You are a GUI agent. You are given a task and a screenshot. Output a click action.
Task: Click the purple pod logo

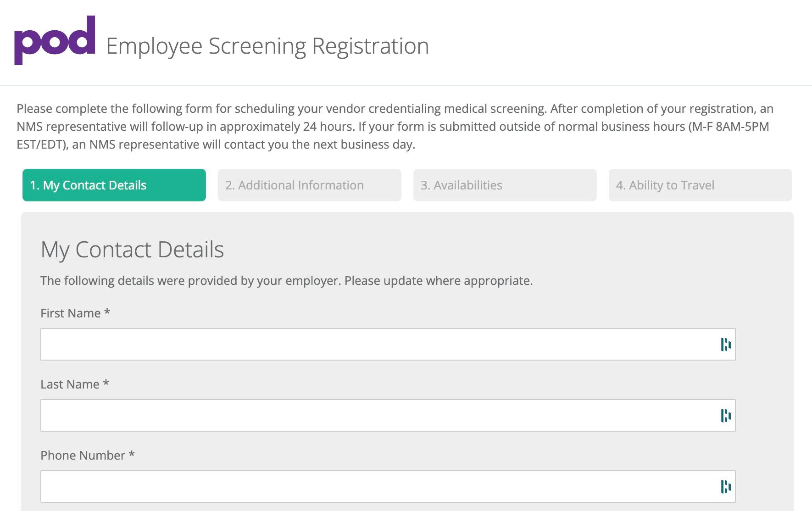pyautogui.click(x=55, y=40)
